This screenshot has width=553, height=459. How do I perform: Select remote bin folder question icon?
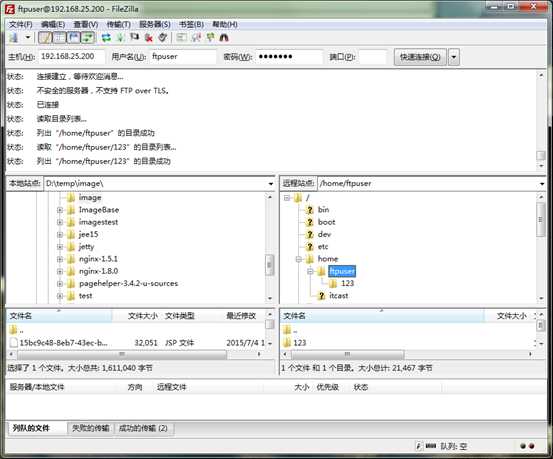309,210
